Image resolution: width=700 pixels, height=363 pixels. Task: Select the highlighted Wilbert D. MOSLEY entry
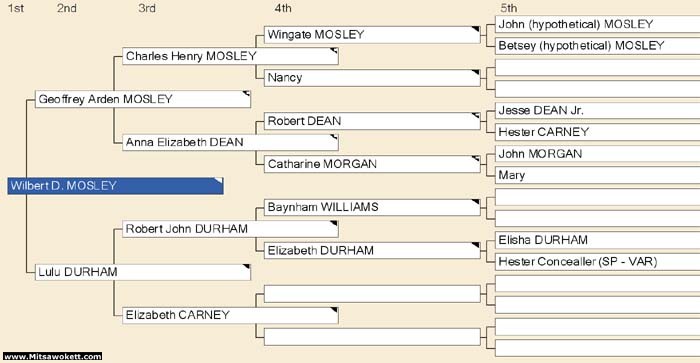pyautogui.click(x=115, y=186)
